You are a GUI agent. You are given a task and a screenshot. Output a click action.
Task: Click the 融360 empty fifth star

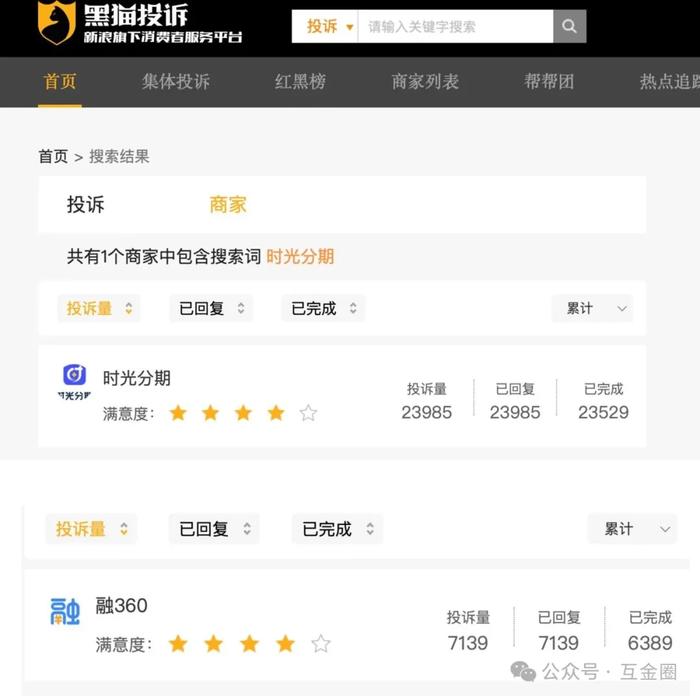[x=321, y=644]
